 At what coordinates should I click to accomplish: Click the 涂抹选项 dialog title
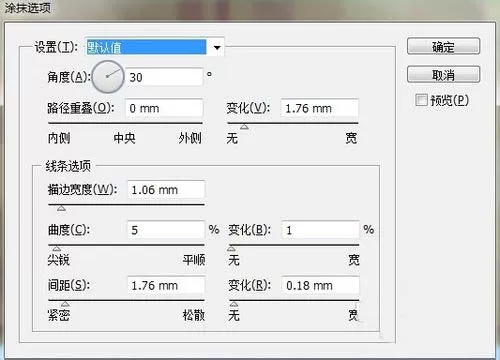pyautogui.click(x=27, y=7)
